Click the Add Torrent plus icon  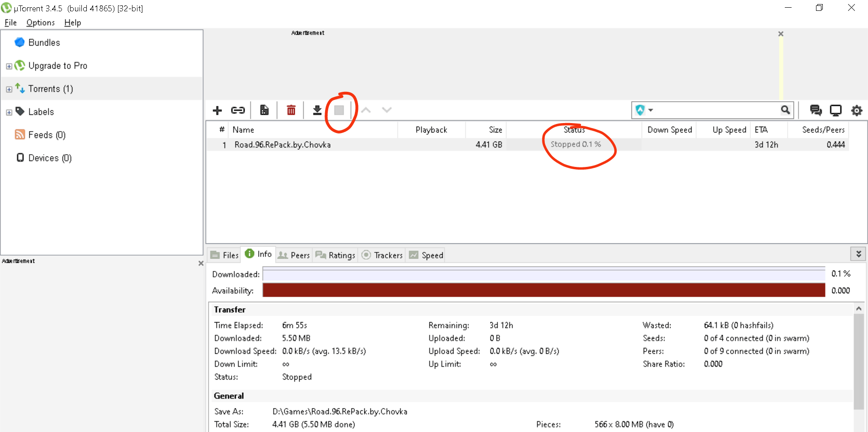(x=217, y=110)
